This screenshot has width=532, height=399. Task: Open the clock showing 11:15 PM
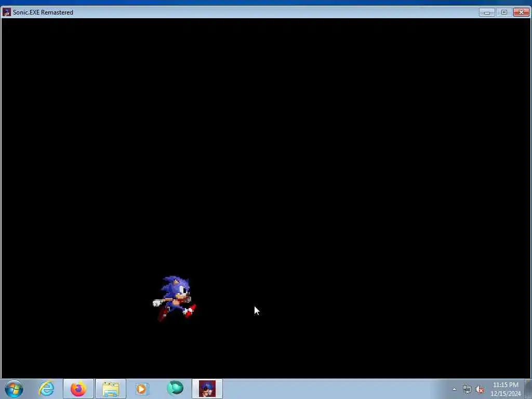point(506,389)
